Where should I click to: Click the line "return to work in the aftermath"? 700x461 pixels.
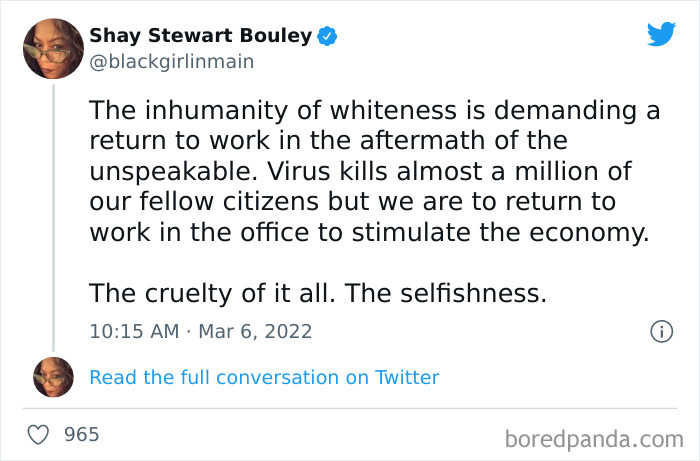tap(328, 141)
